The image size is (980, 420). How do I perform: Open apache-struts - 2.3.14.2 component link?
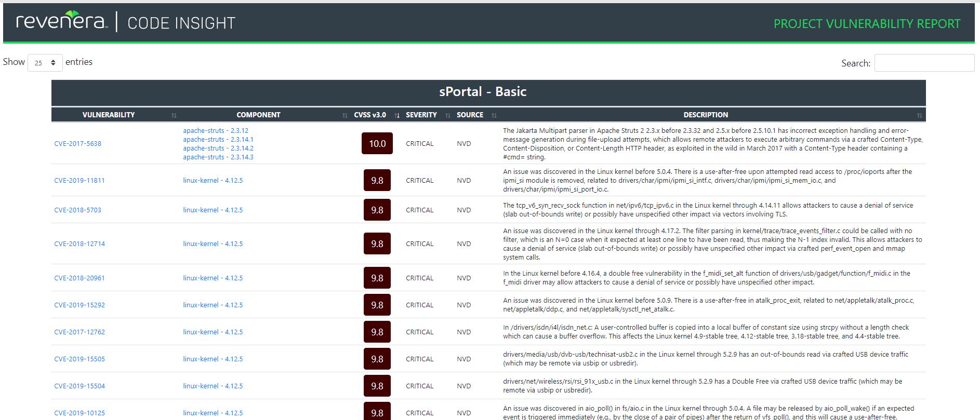(218, 148)
